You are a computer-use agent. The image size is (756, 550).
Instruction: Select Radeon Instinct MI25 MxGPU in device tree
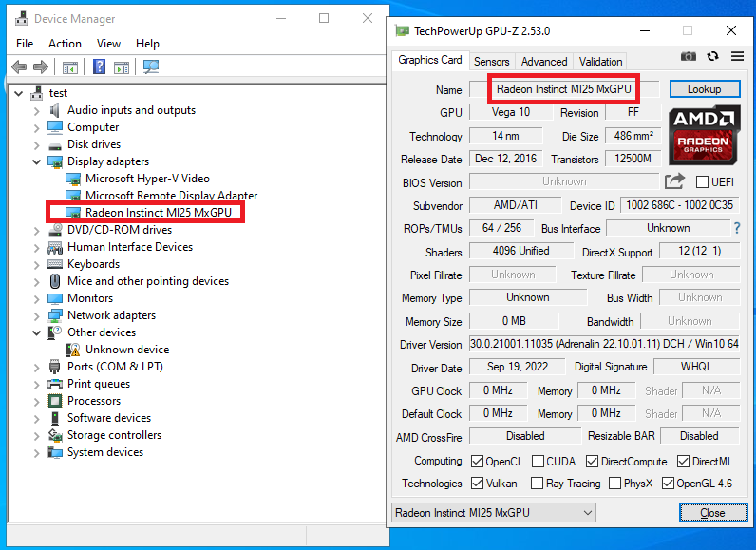[159, 213]
